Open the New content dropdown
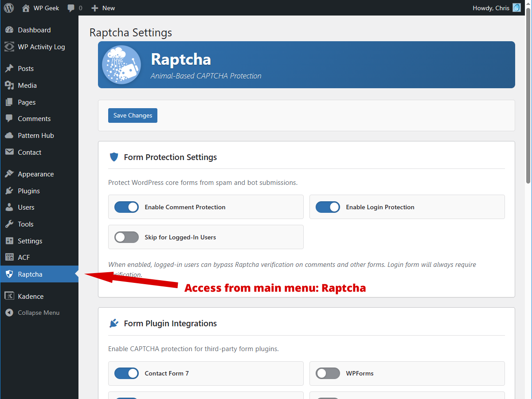 coord(103,8)
